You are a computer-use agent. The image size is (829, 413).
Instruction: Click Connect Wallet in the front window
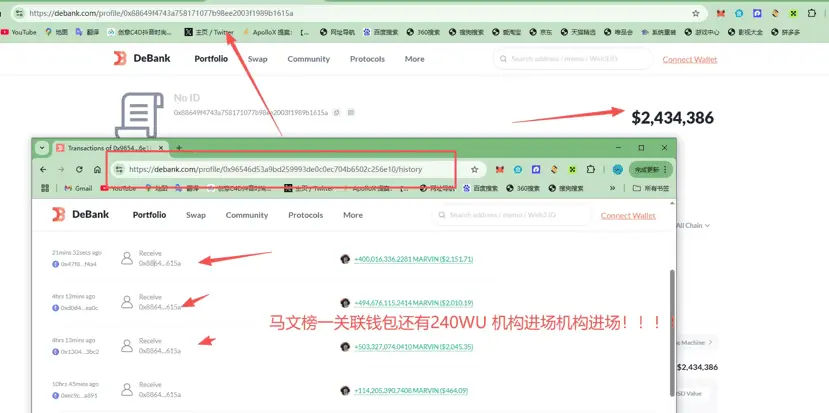pos(628,216)
